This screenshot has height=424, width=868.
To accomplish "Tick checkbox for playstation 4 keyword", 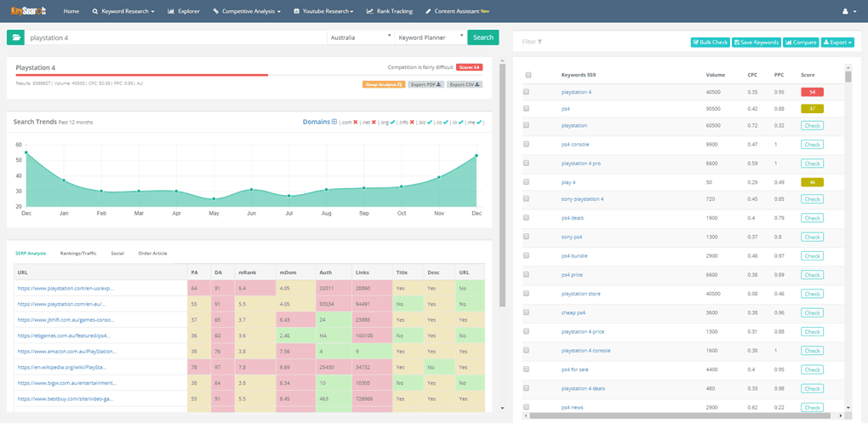I will (526, 92).
